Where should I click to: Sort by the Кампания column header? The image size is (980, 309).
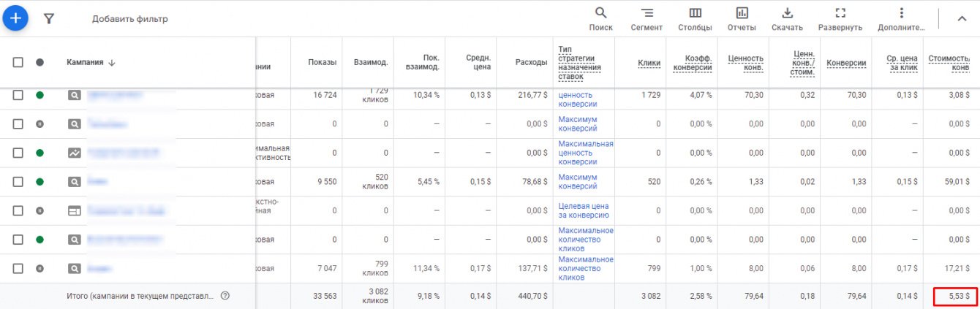(91, 63)
